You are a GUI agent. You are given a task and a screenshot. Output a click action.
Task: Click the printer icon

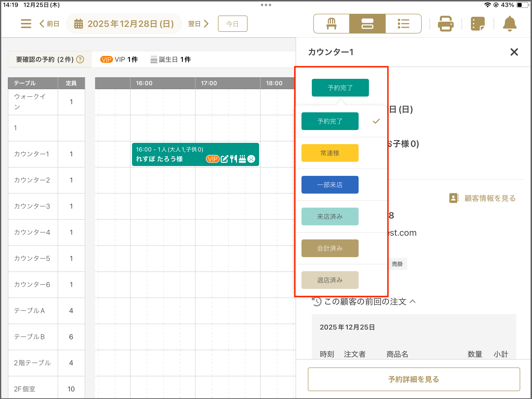coord(446,24)
